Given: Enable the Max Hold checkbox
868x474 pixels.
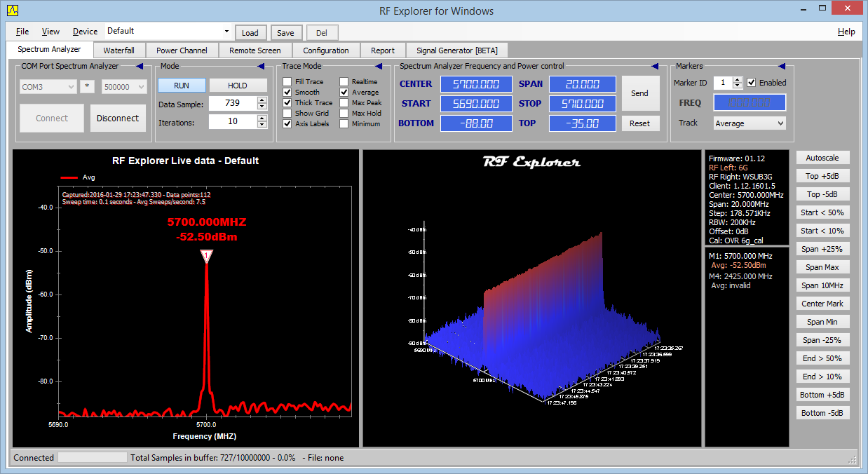Looking at the screenshot, I should 344,114.
